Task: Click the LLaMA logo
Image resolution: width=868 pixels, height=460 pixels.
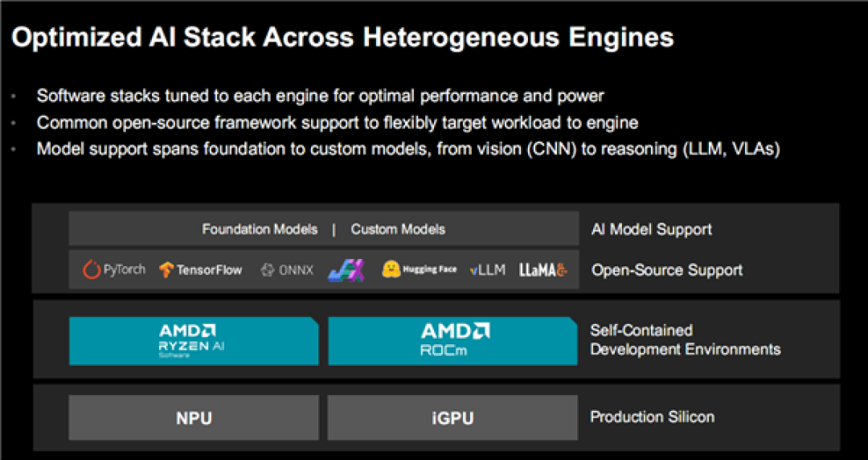Action: (543, 270)
